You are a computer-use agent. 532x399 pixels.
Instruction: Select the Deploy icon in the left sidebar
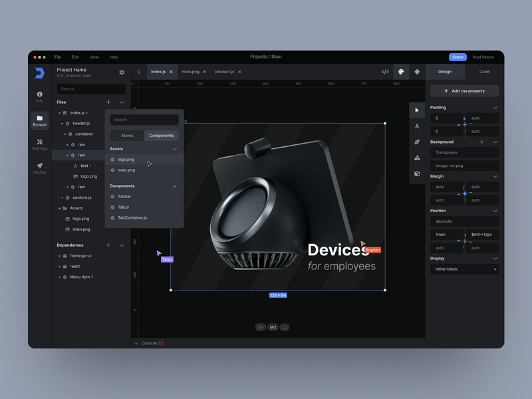point(39,167)
